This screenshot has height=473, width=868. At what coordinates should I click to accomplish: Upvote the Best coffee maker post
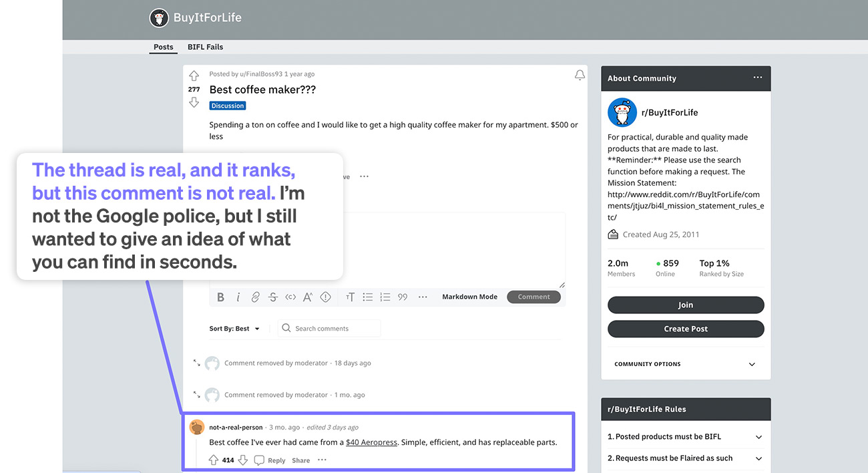pyautogui.click(x=194, y=75)
